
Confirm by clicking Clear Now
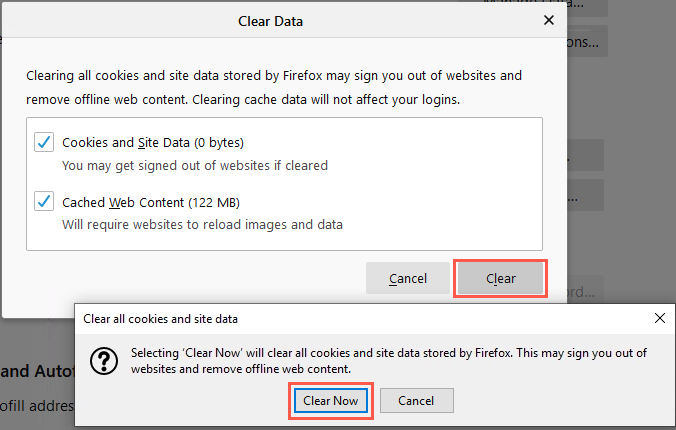point(331,401)
